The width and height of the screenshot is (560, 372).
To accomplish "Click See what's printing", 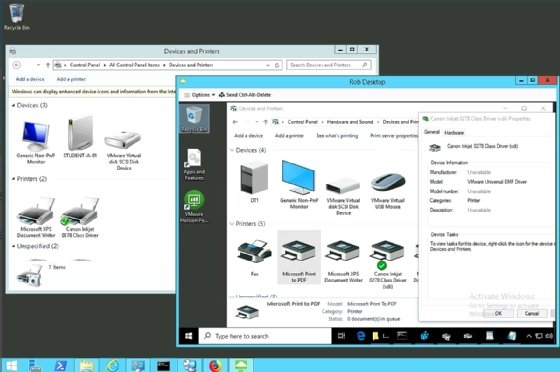I will coord(337,136).
